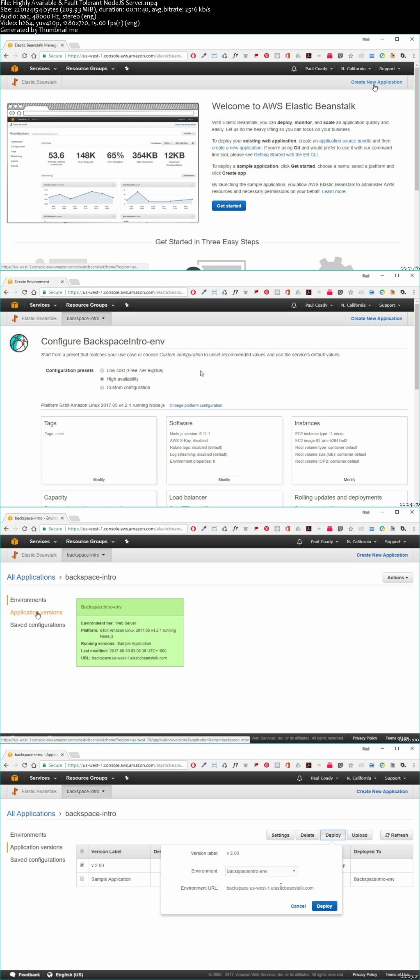Click the AWS cube logo in Create Environment window
Viewport: 420px width, 980px height.
tap(15, 305)
